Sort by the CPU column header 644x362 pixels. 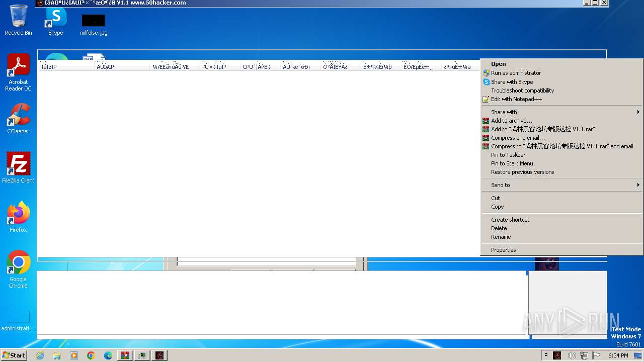click(x=260, y=66)
